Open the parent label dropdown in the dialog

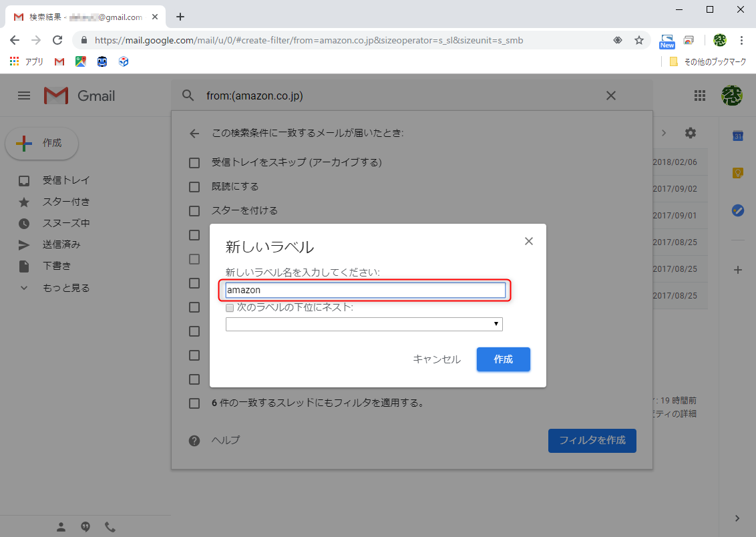pyautogui.click(x=364, y=323)
